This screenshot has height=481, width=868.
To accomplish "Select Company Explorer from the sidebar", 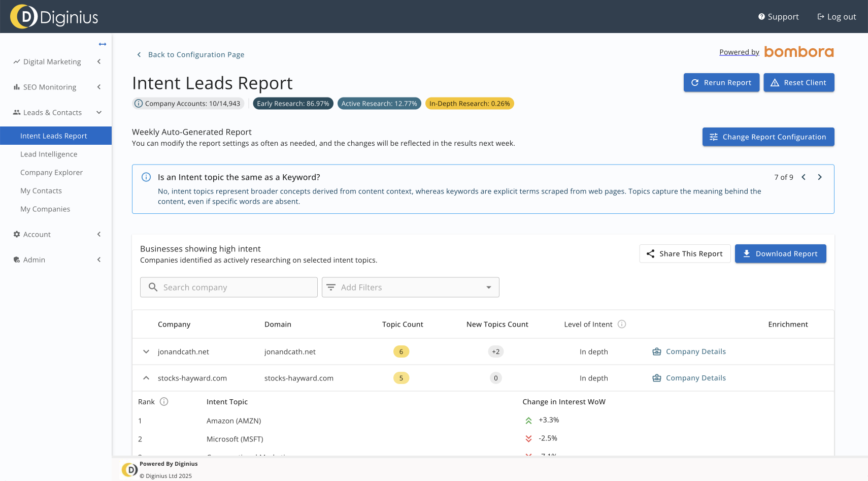I will [51, 173].
